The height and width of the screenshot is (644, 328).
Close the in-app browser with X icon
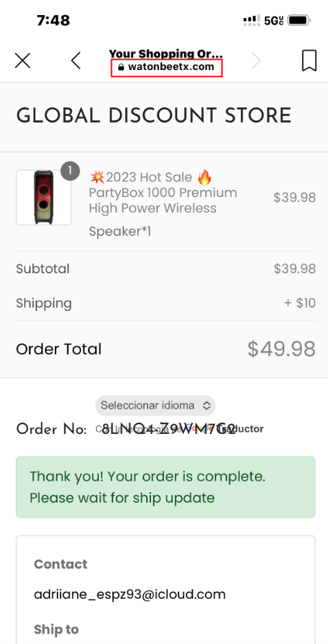pyautogui.click(x=23, y=61)
